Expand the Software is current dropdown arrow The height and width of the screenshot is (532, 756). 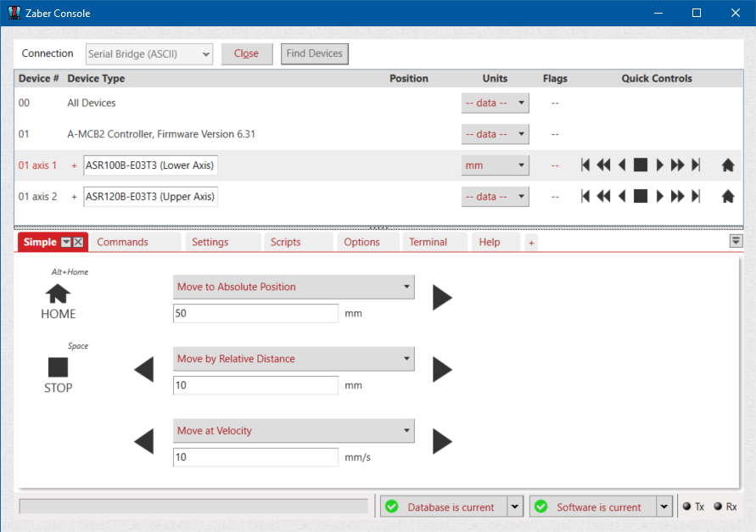(x=664, y=507)
